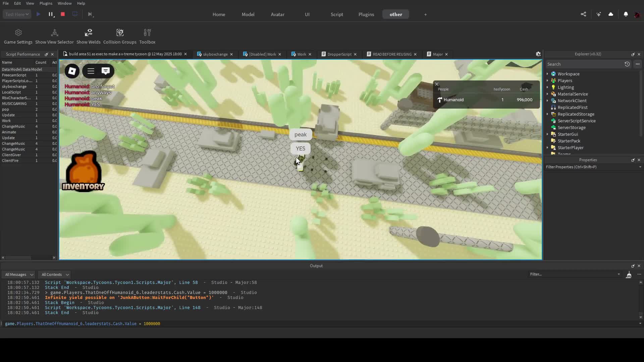This screenshot has width=644, height=362.
Task: Expand the Workspace tree node
Action: tap(547, 74)
